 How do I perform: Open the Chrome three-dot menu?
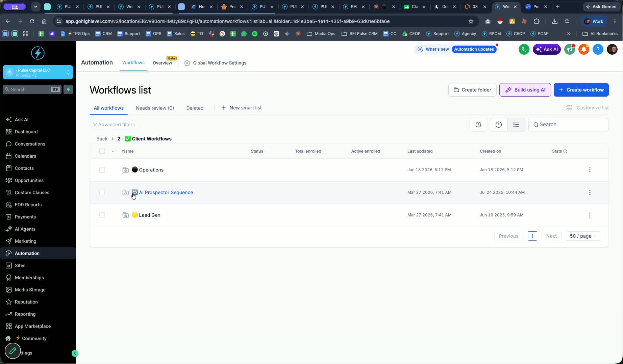point(615,21)
